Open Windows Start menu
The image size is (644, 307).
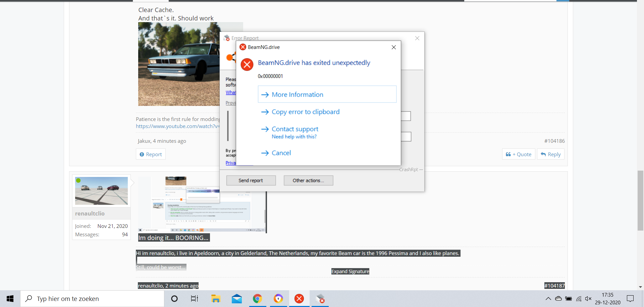[x=10, y=299]
